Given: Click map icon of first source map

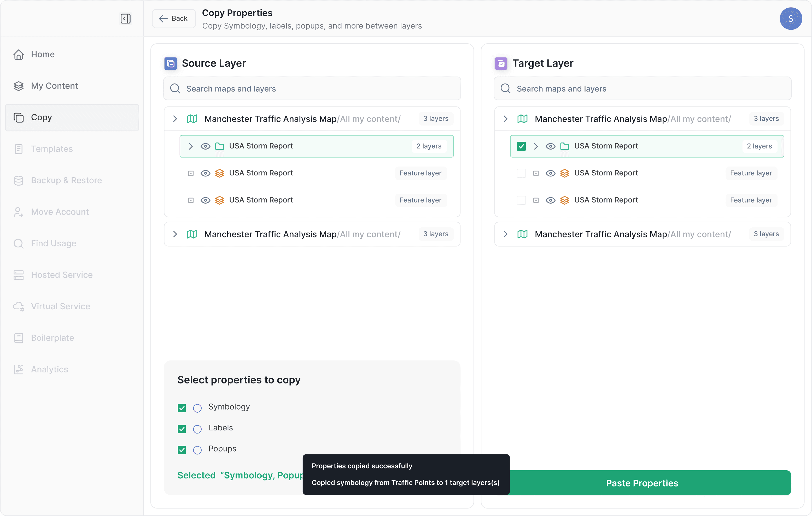Looking at the screenshot, I should click(x=192, y=119).
